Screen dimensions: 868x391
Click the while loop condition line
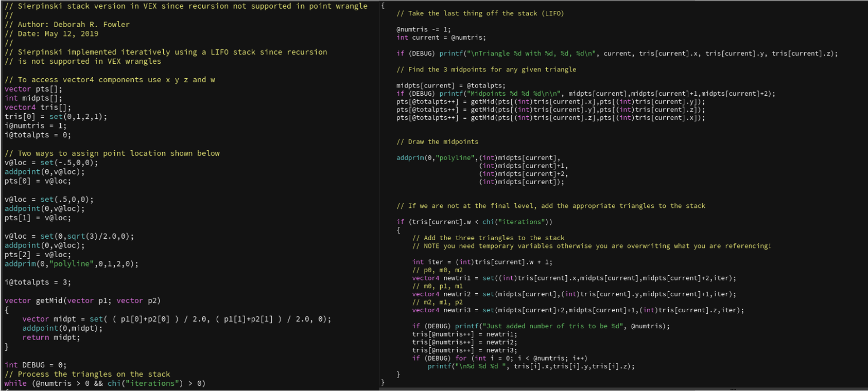105,383
